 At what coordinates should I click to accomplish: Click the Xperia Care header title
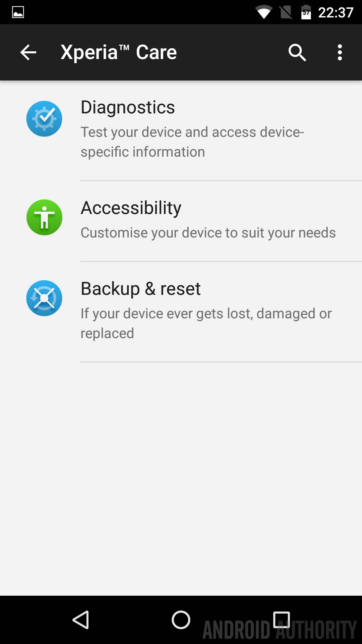click(119, 52)
